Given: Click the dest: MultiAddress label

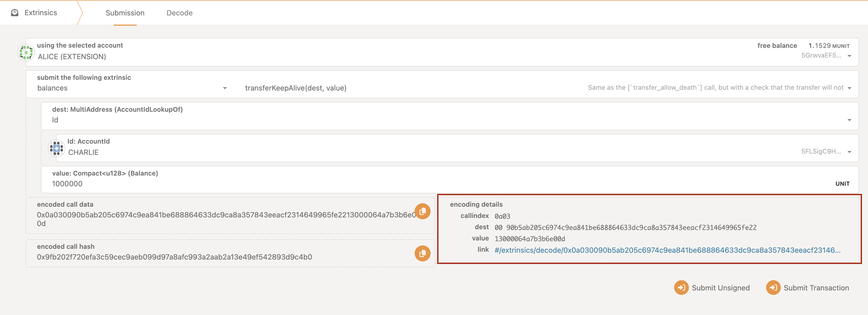Looking at the screenshot, I should 117,109.
